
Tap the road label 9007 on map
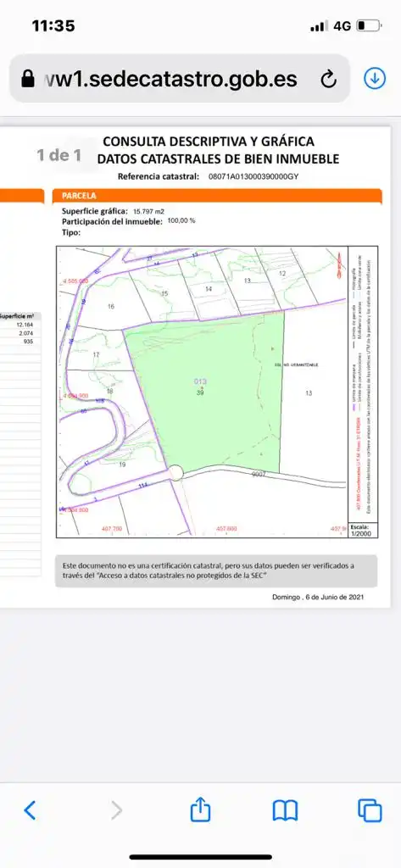[259, 475]
